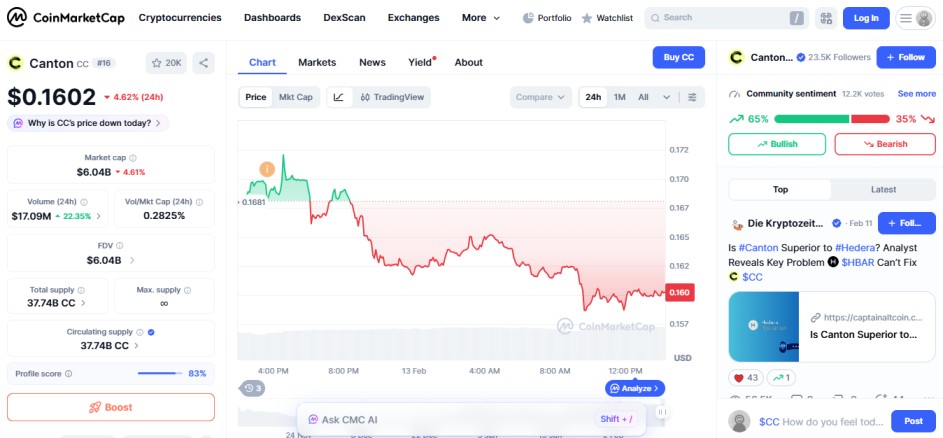Click Profile score info icon
The image size is (943, 438).
click(69, 374)
